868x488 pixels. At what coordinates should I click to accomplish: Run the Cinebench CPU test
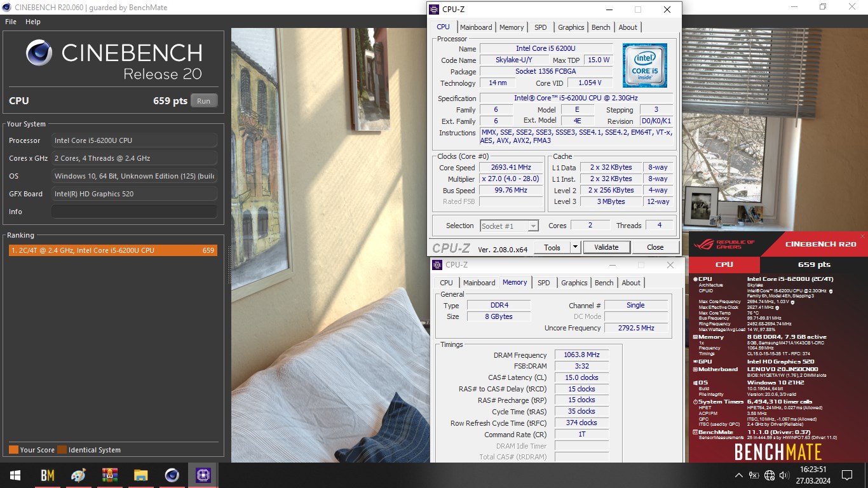pyautogui.click(x=203, y=101)
